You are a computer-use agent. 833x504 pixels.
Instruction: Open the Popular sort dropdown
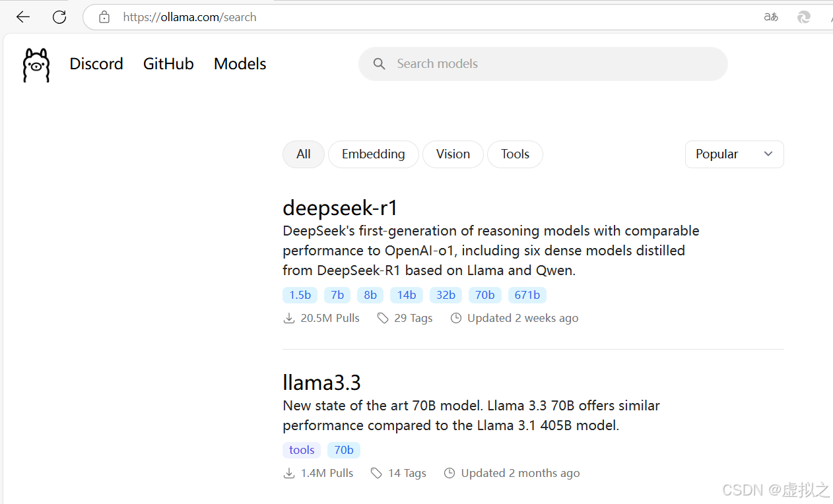click(735, 154)
